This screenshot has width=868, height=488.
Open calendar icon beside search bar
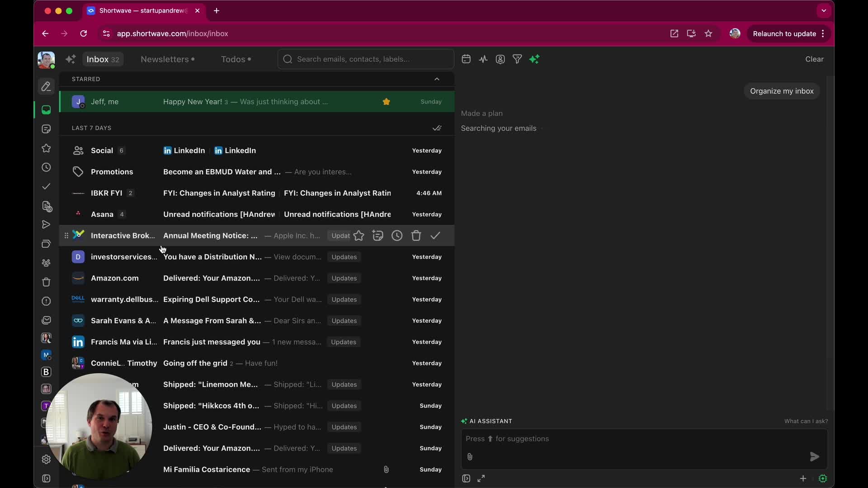click(x=466, y=59)
